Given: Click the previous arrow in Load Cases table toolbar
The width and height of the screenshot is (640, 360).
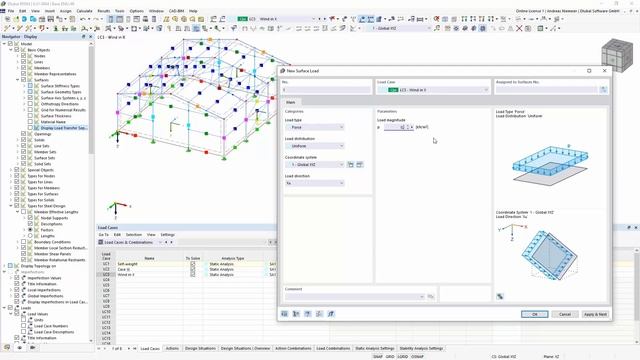Looking at the screenshot, I should point(166,242).
